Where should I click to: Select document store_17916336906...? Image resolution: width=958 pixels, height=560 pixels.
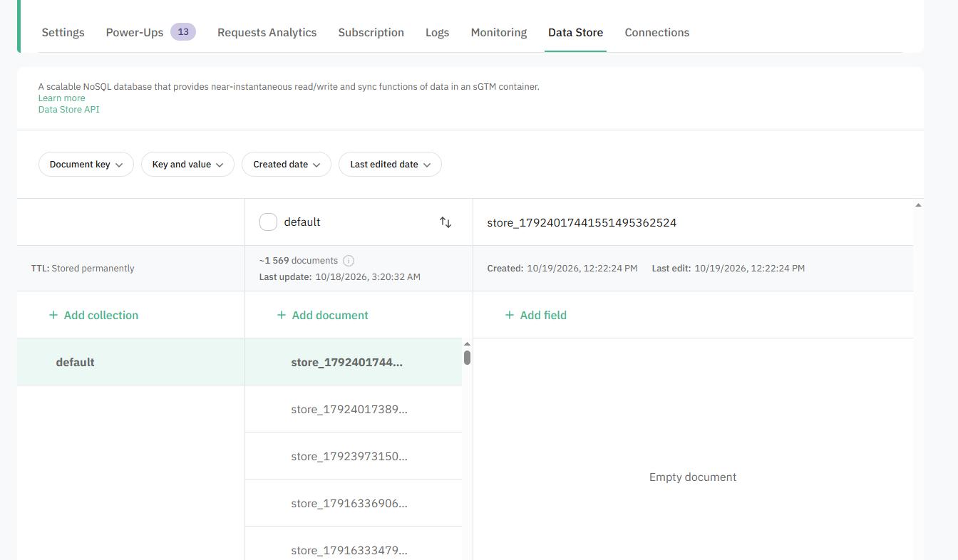click(x=354, y=503)
